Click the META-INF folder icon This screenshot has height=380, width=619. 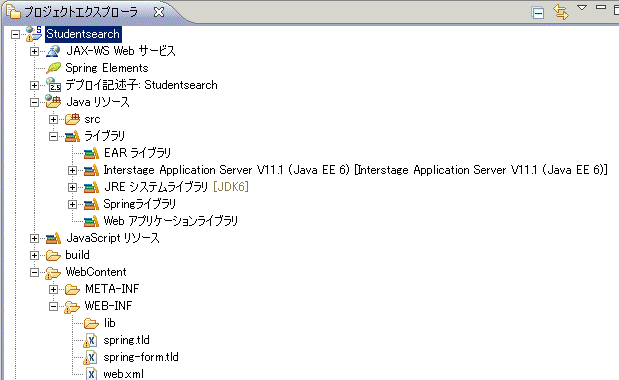[73, 289]
